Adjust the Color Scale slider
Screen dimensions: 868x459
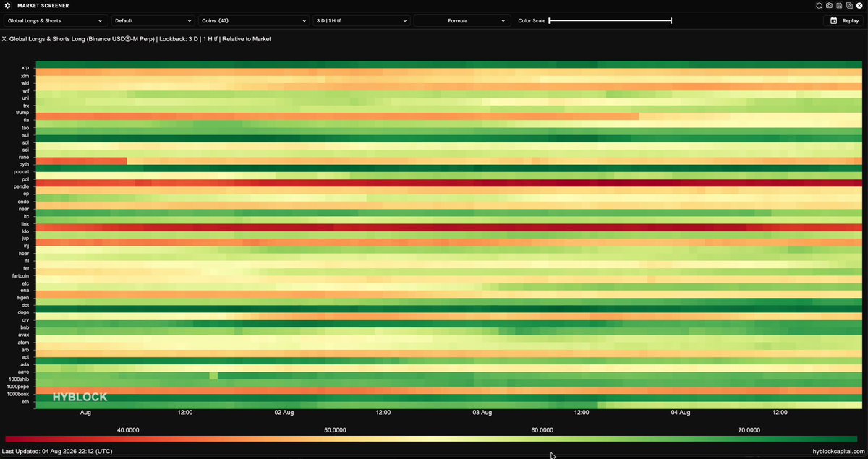pos(610,21)
